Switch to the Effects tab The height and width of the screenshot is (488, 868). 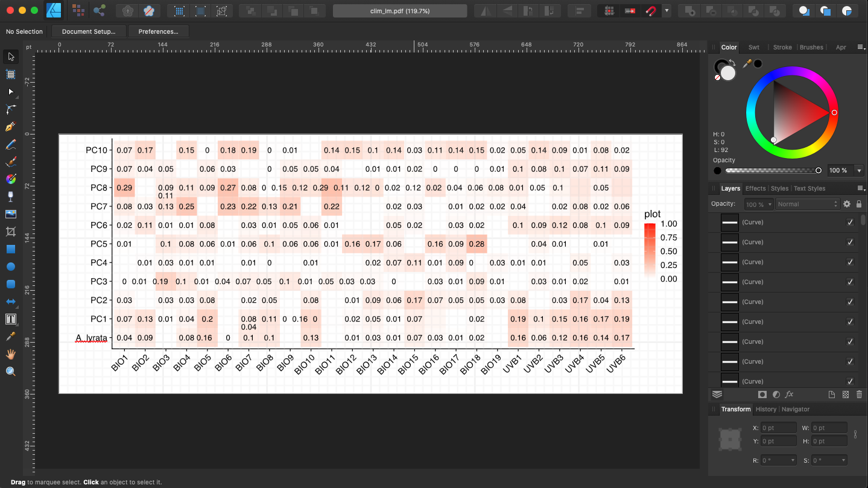pos(755,189)
